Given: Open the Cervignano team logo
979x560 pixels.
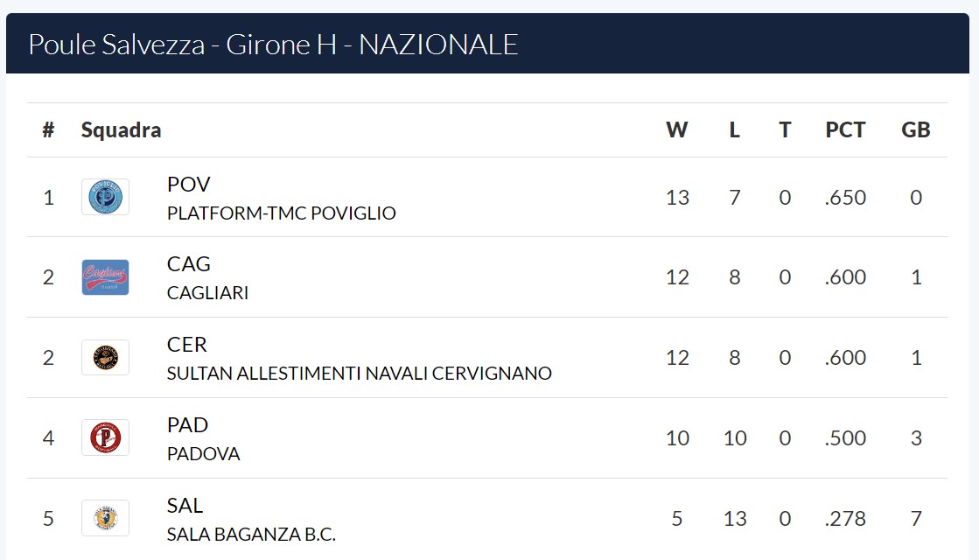Looking at the screenshot, I should (x=105, y=357).
